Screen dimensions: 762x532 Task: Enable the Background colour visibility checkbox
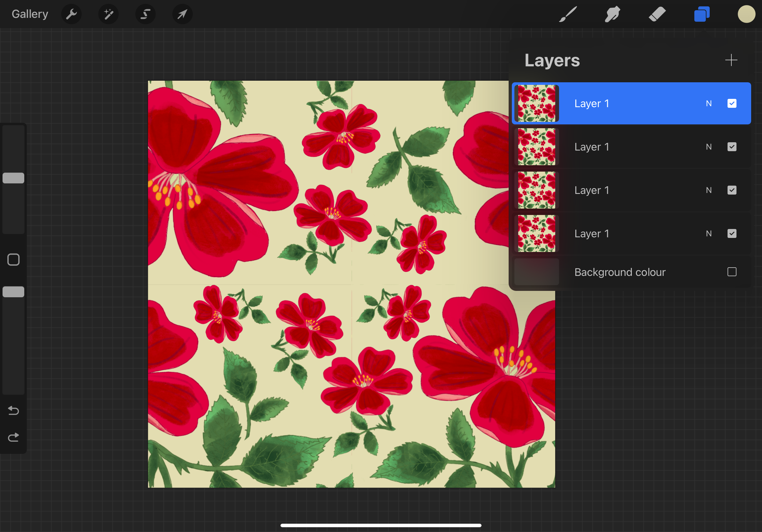(732, 272)
